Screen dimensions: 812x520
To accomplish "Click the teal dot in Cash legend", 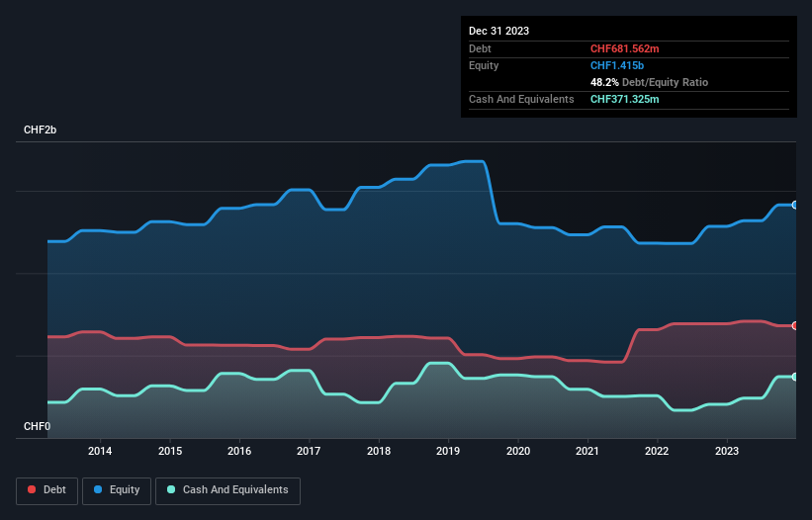I will pyautogui.click(x=171, y=490).
